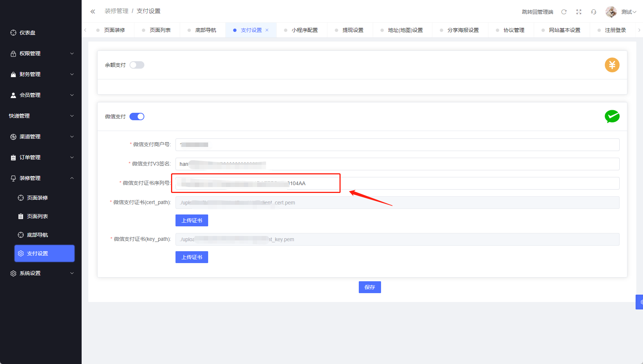This screenshot has height=364, width=643.
Task: Collapse the 装修管理 menu
Action: tap(41, 178)
